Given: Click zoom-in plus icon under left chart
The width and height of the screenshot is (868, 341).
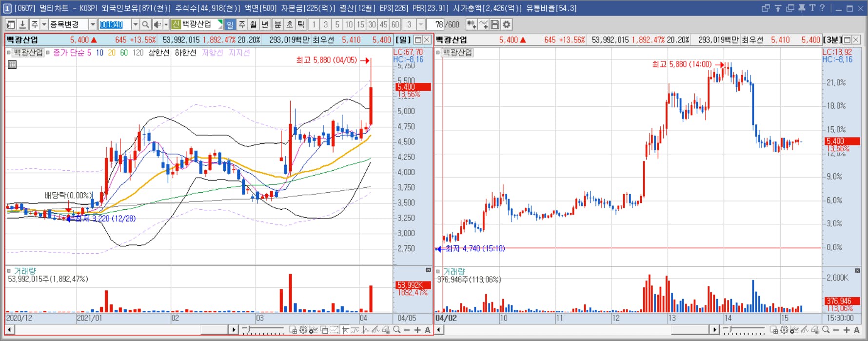Looking at the screenshot, I should 417,330.
